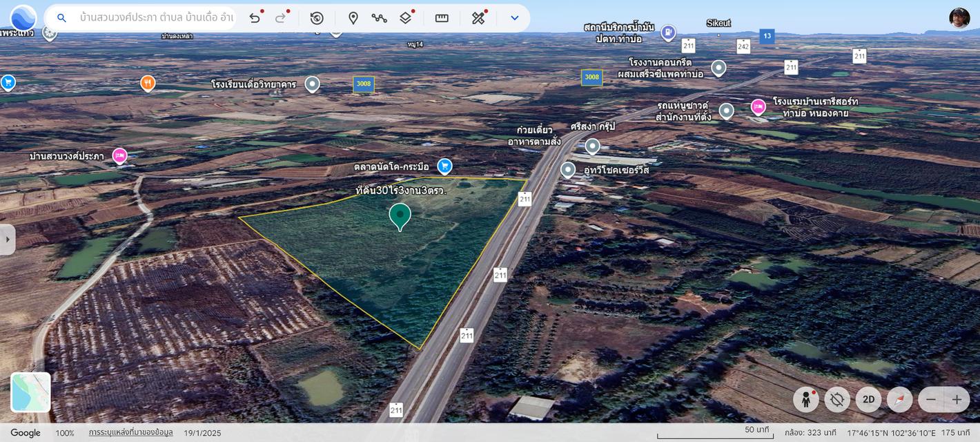
Task: Zoom in with the plus button
Action: [957, 399]
